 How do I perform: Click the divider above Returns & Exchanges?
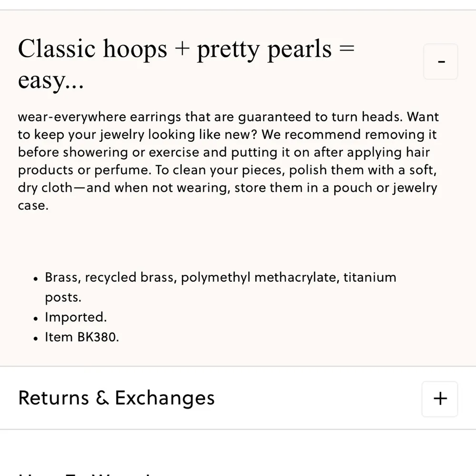[x=238, y=367]
